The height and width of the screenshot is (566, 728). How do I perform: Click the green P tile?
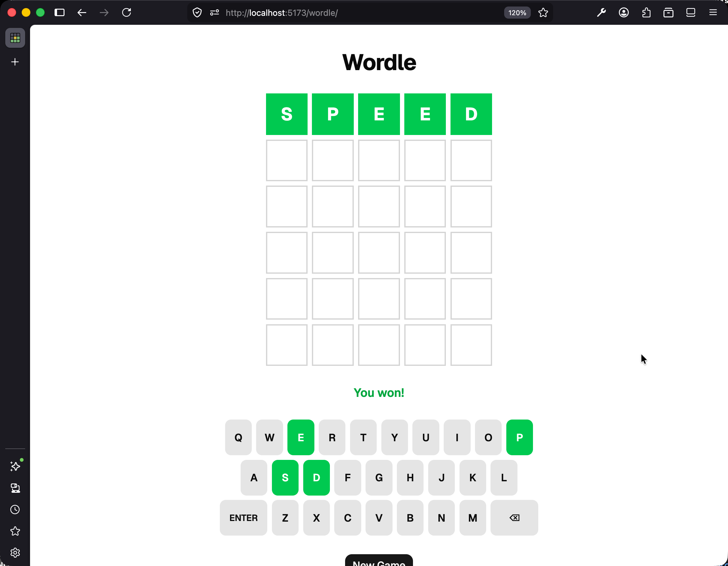333,114
